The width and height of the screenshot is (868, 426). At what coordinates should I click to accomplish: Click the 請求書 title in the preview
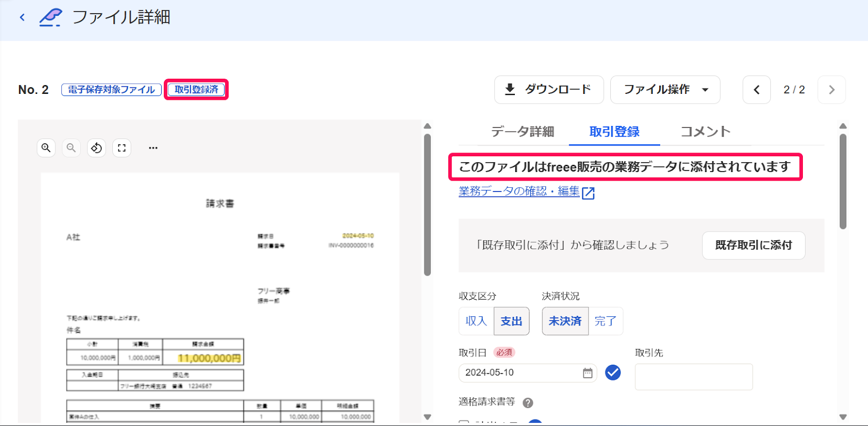coord(220,204)
